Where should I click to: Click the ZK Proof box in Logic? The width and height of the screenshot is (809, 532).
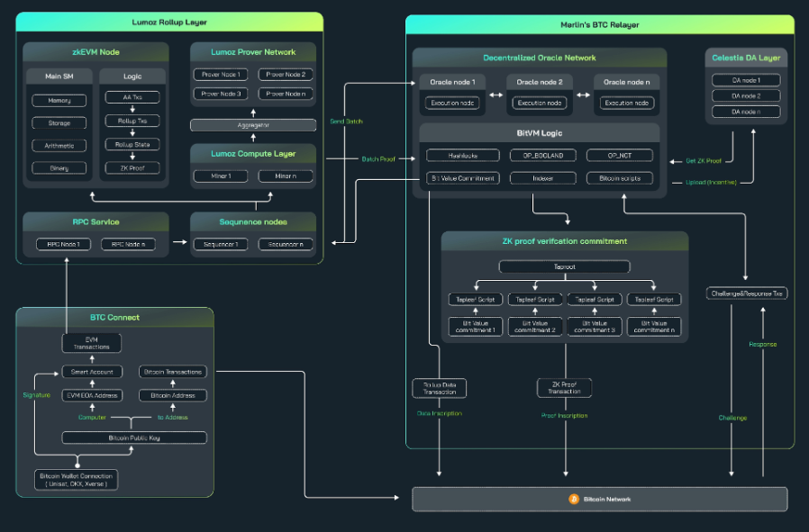(132, 167)
